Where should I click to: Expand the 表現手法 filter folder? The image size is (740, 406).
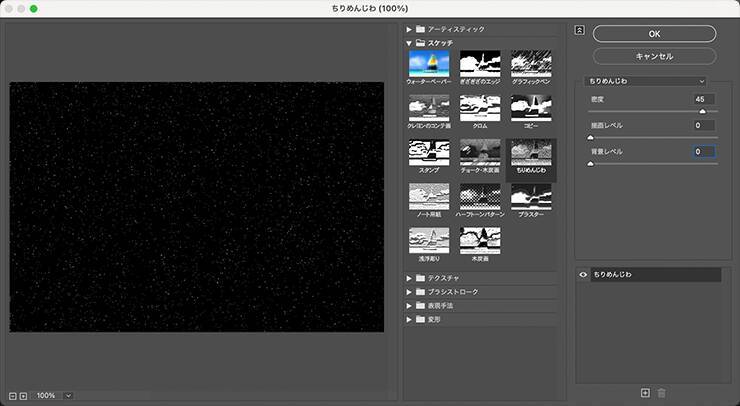point(409,305)
